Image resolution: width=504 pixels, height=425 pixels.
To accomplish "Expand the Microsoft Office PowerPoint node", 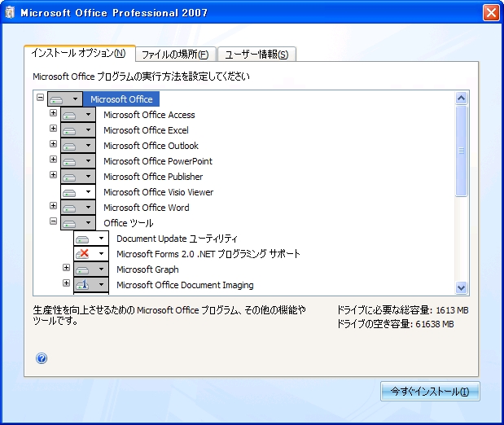I will pos(54,160).
